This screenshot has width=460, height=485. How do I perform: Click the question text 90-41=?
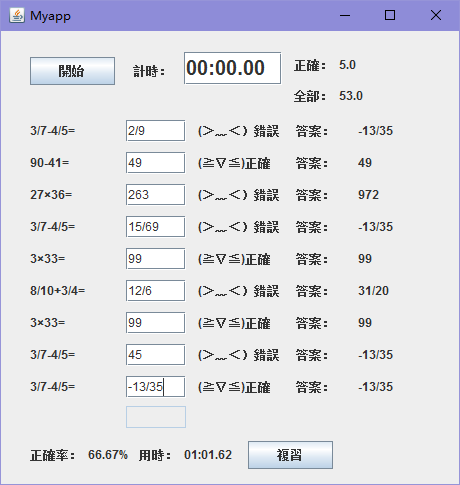click(50, 163)
